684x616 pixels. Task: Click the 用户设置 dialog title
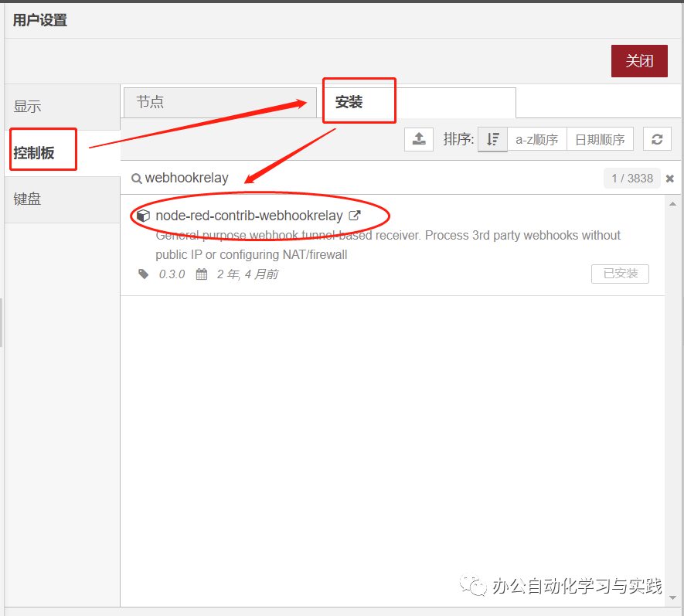pos(39,20)
